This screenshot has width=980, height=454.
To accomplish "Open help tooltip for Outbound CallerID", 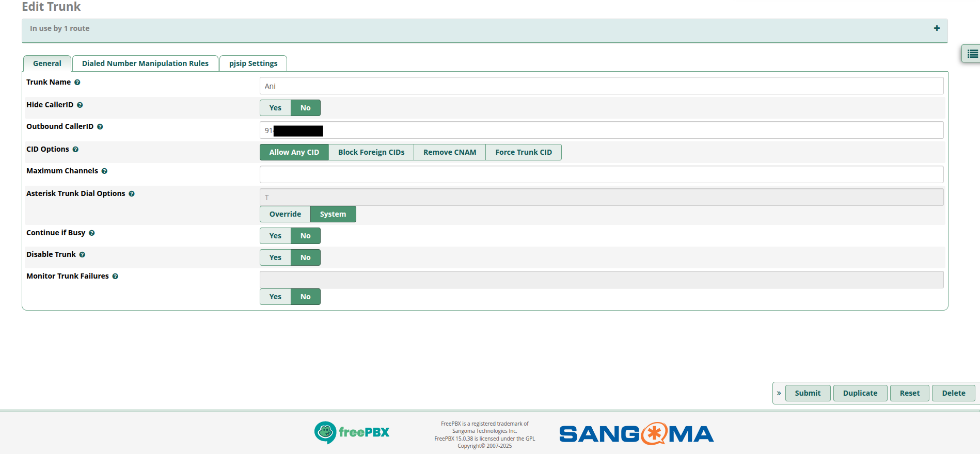I will pos(100,127).
